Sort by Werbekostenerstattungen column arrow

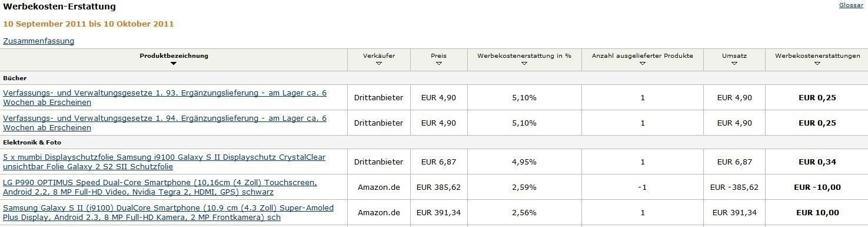click(x=817, y=64)
